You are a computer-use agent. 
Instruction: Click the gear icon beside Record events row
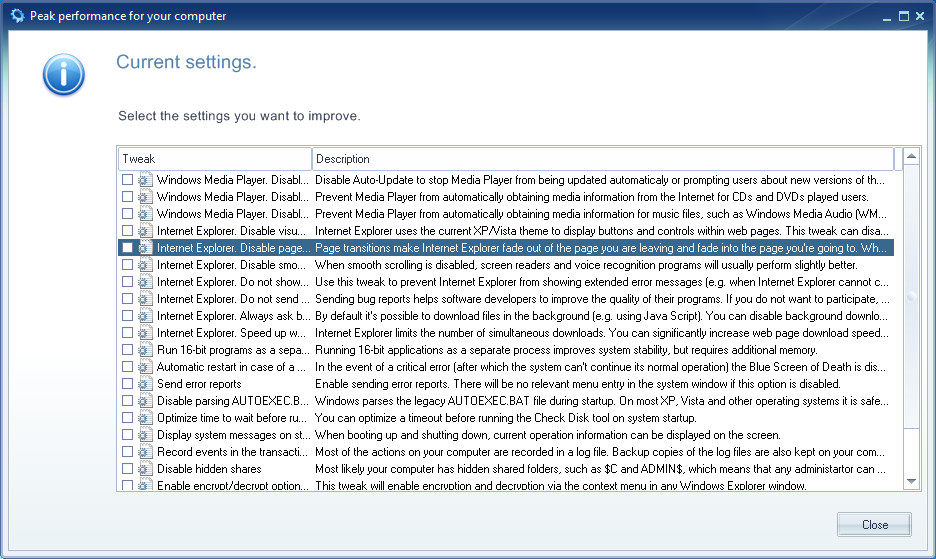144,452
